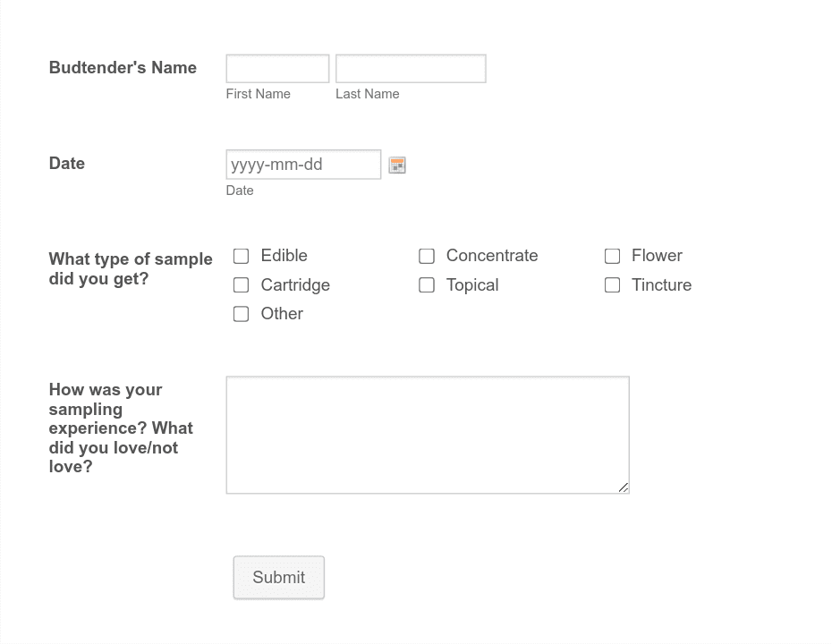
Task: Select the Other checkbox
Action: pyautogui.click(x=242, y=314)
